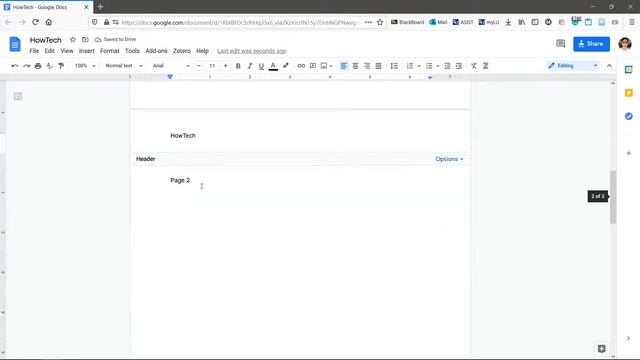The image size is (640, 360).
Task: Expand the header Options dropdown
Action: click(449, 159)
